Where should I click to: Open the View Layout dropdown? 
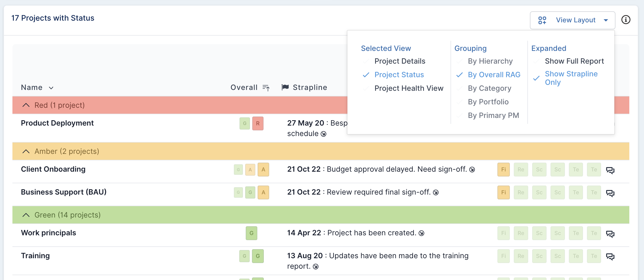tap(573, 20)
